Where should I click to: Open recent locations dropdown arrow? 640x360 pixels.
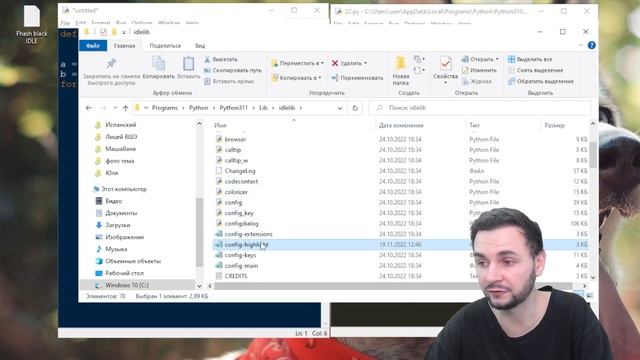pyautogui.click(x=115, y=108)
